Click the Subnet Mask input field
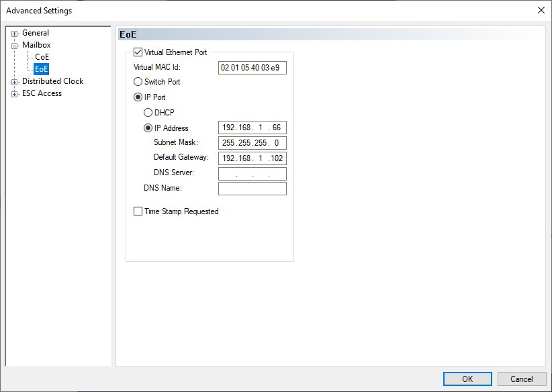 (252, 143)
